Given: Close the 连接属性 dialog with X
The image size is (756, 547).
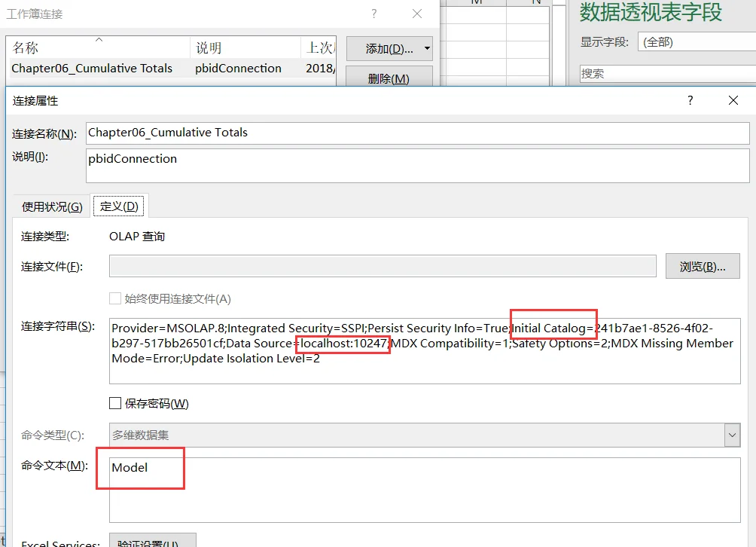Looking at the screenshot, I should point(733,100).
